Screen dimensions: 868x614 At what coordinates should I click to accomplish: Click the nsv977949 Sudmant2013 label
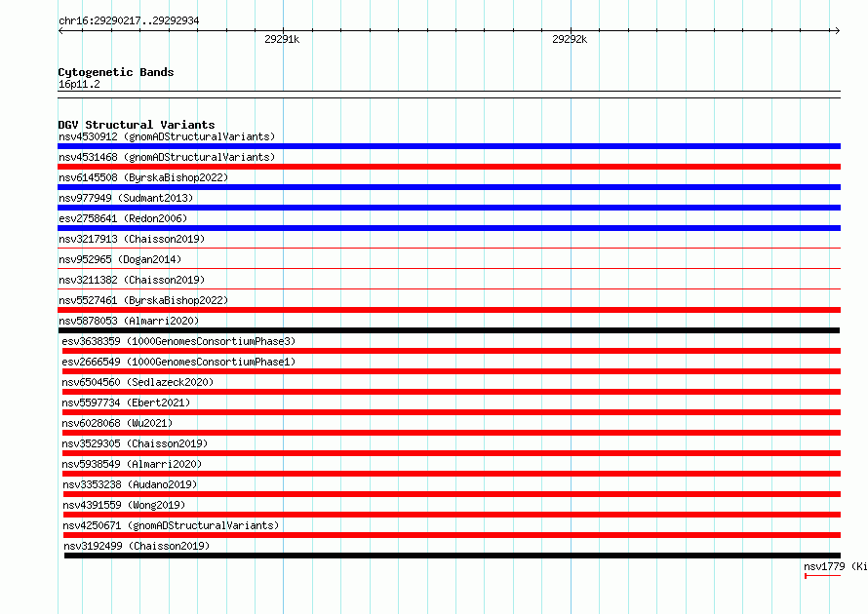(x=126, y=198)
